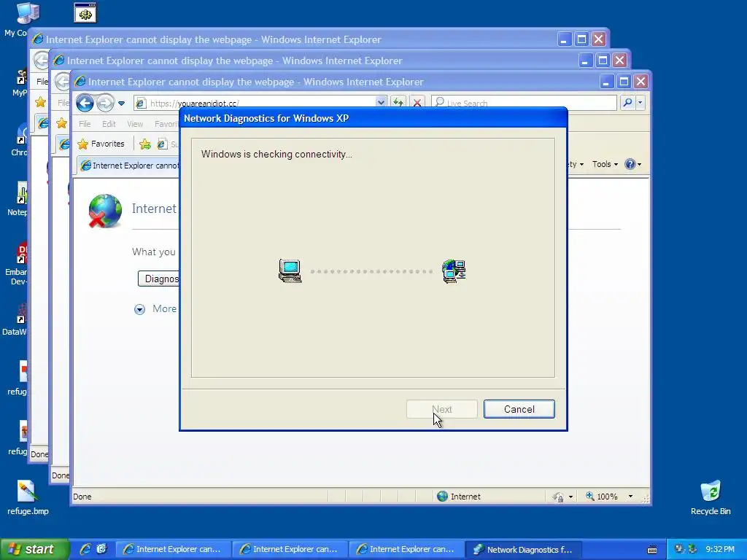Click the globe error icon on page
The height and width of the screenshot is (560, 747).
tap(105, 211)
